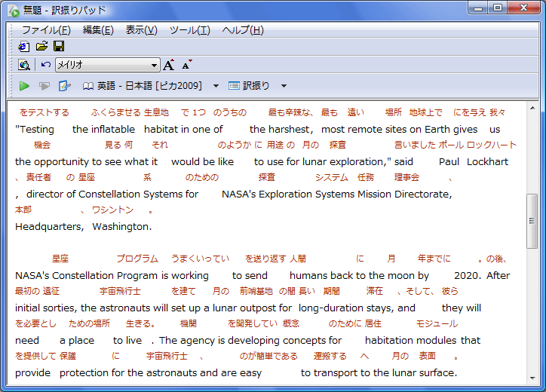Click the scroll down arrow
This screenshot has width=546, height=392.
[532, 378]
